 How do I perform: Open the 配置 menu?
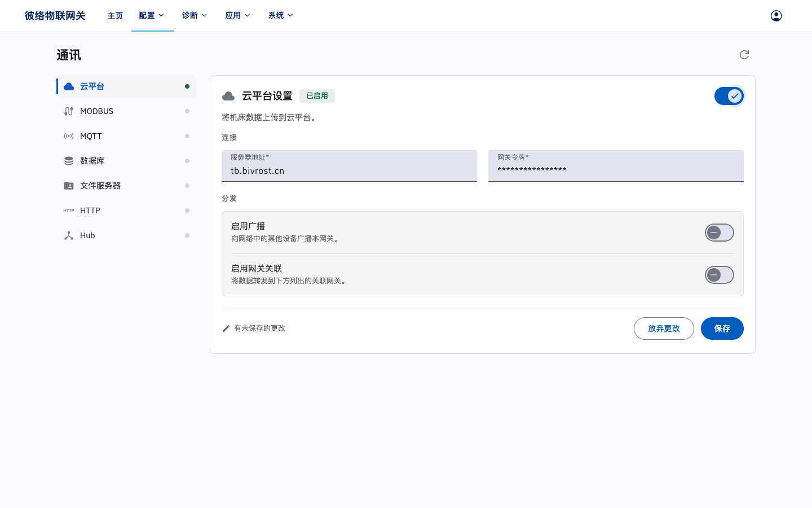coord(152,16)
